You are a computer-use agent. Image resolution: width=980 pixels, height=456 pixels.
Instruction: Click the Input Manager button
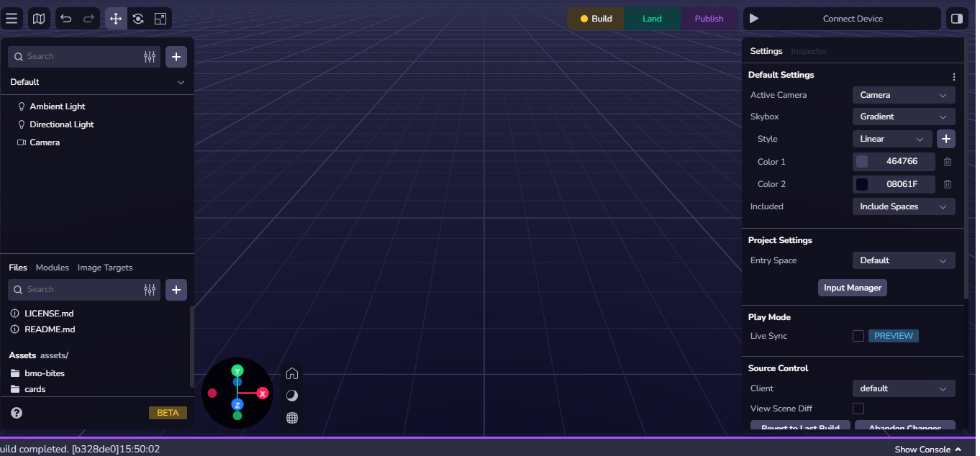[853, 288]
